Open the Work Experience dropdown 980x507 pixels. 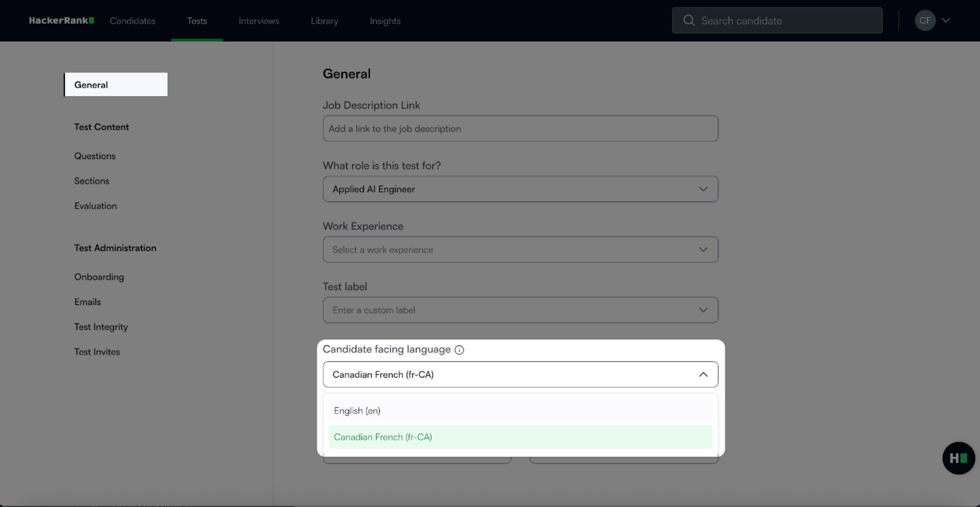[x=520, y=250]
